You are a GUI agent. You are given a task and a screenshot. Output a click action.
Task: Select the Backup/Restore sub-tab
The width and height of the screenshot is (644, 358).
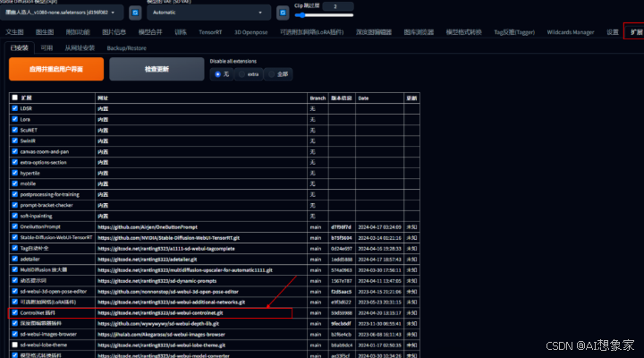click(126, 48)
